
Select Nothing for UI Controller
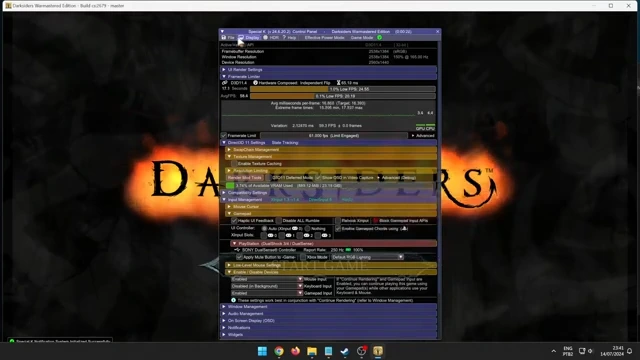pos(307,229)
